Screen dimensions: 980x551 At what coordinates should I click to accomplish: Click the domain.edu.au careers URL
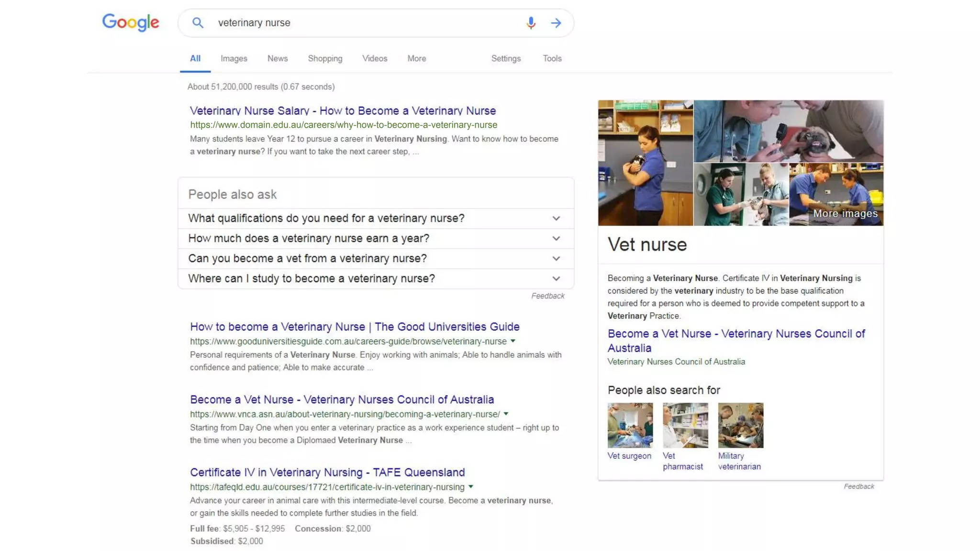[344, 125]
